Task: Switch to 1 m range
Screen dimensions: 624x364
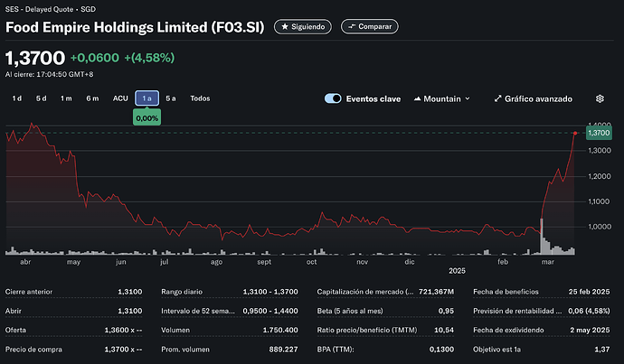Action: (x=66, y=98)
